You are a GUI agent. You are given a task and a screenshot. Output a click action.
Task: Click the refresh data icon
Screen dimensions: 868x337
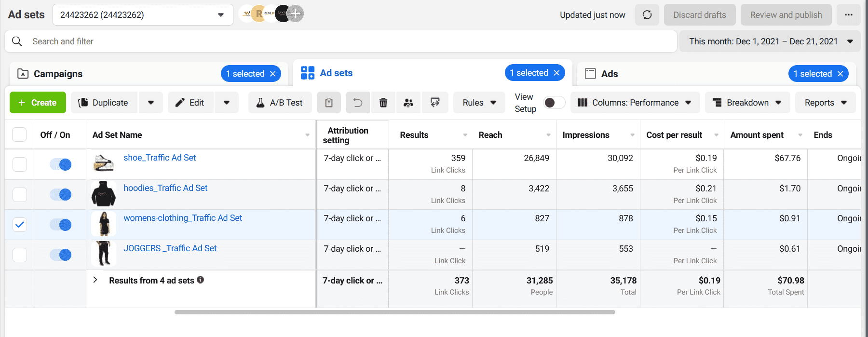pyautogui.click(x=647, y=15)
